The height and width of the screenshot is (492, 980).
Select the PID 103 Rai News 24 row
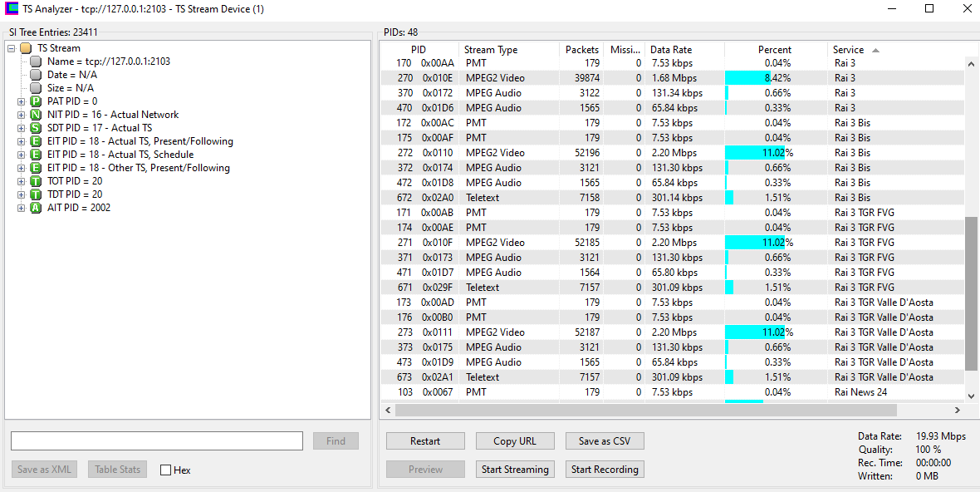[672, 392]
